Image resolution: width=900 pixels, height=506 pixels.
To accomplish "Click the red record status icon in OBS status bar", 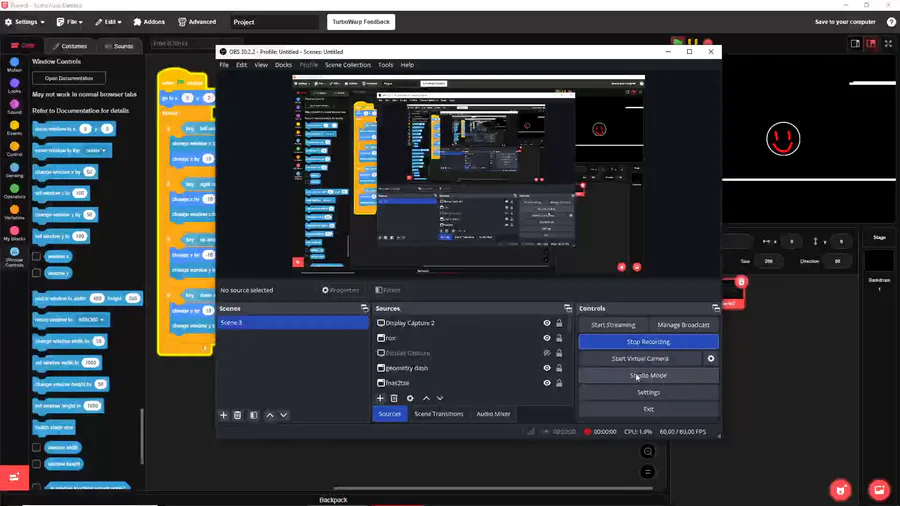I will [587, 431].
